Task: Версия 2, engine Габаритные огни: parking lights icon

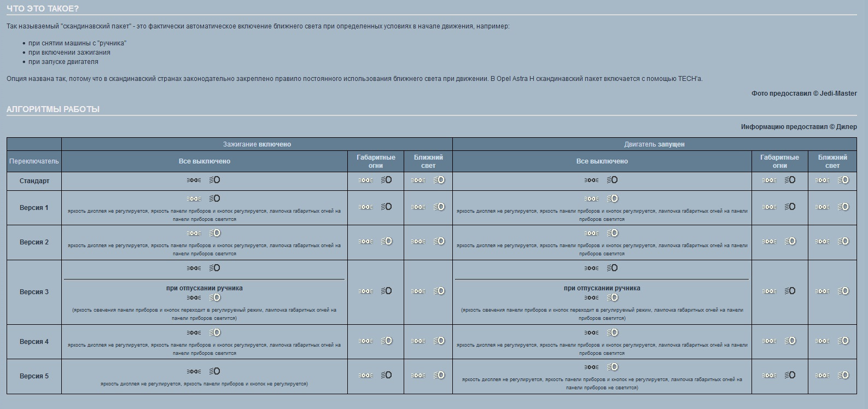Action: pyautogui.click(x=769, y=241)
